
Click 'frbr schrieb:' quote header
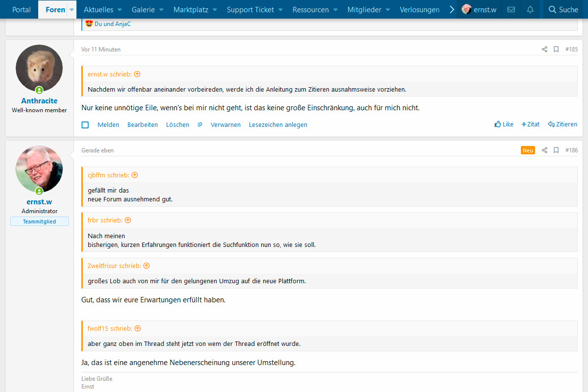[105, 220]
